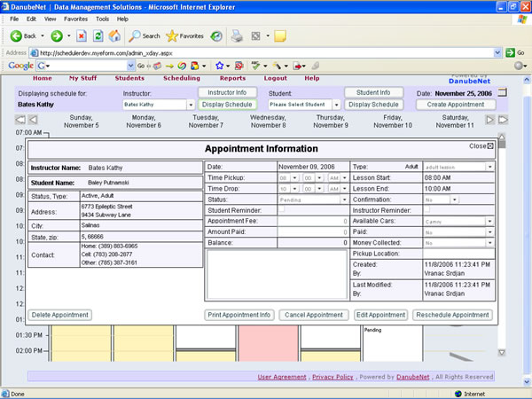
Task: Expand the Available Cars Camry dropdown
Action: click(489, 221)
